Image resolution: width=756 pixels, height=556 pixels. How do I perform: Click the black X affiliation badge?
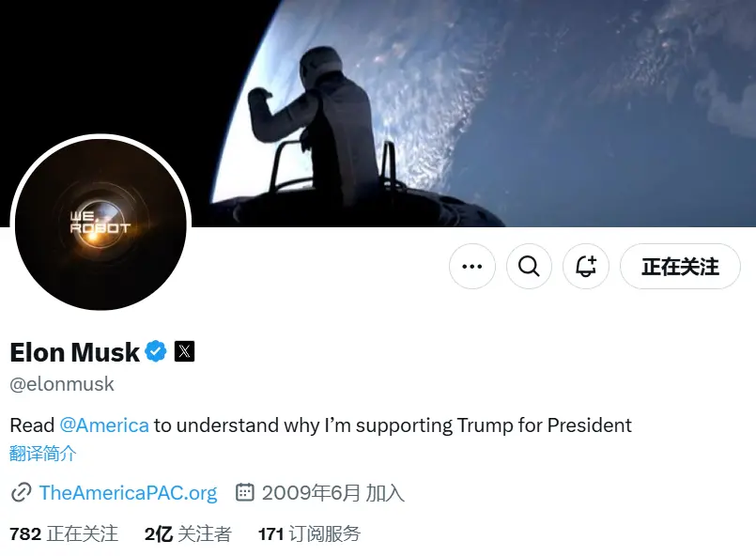(x=185, y=352)
